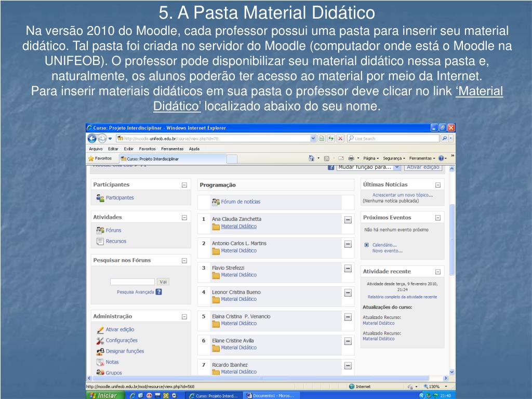Click folder icon under Flavio Strefezzi

216,275
